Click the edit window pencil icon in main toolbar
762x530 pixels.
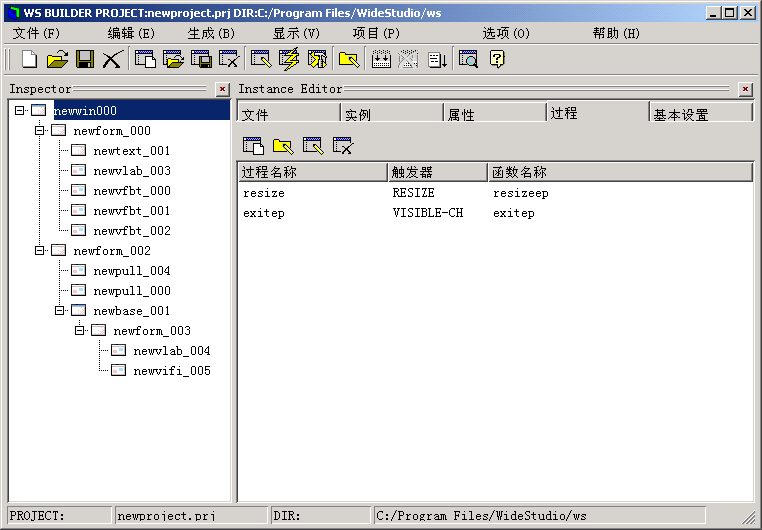pyautogui.click(x=261, y=59)
